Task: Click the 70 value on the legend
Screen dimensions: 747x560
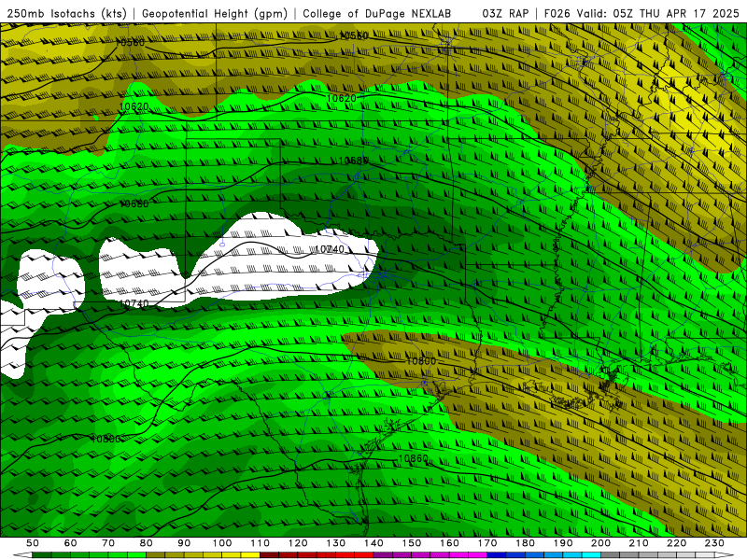Action: click(x=108, y=543)
